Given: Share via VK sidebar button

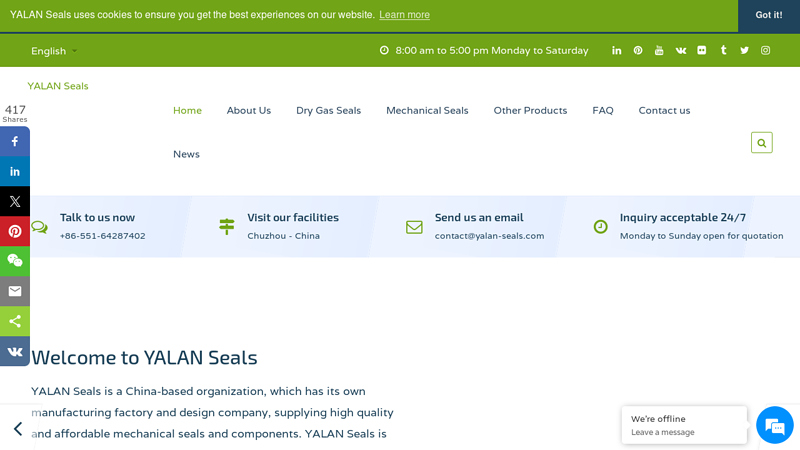Looking at the screenshot, I should pos(15,351).
